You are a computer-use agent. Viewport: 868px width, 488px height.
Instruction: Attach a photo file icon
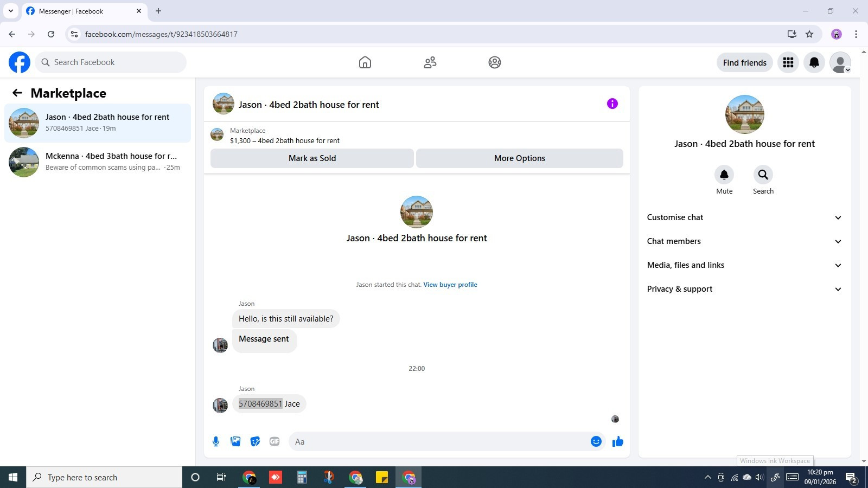pyautogui.click(x=235, y=441)
